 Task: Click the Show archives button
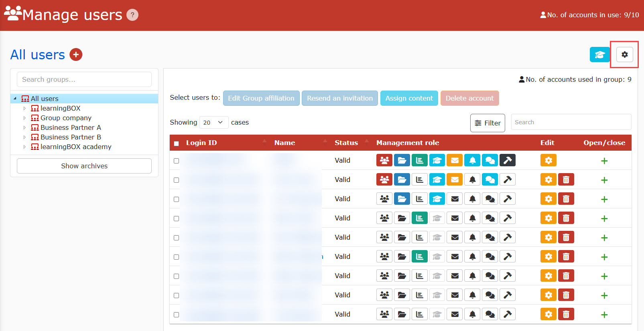coord(84,166)
